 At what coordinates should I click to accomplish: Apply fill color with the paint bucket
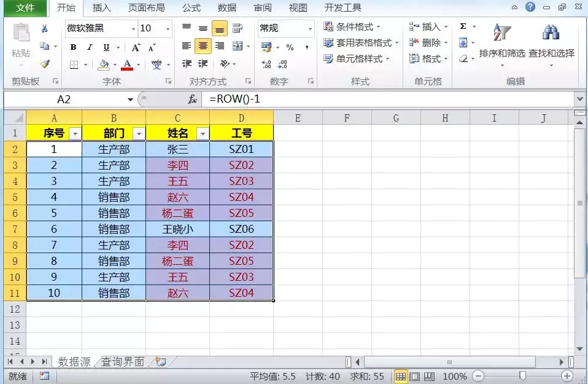point(104,65)
